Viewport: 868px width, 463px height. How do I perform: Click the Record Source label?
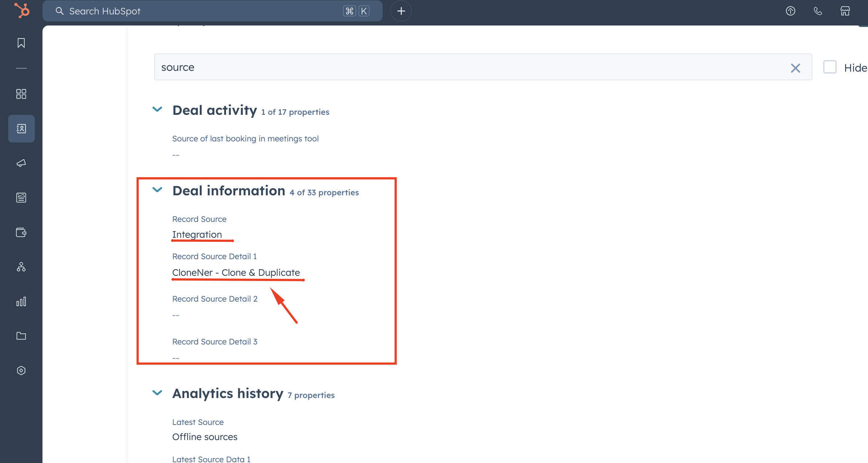coord(199,219)
